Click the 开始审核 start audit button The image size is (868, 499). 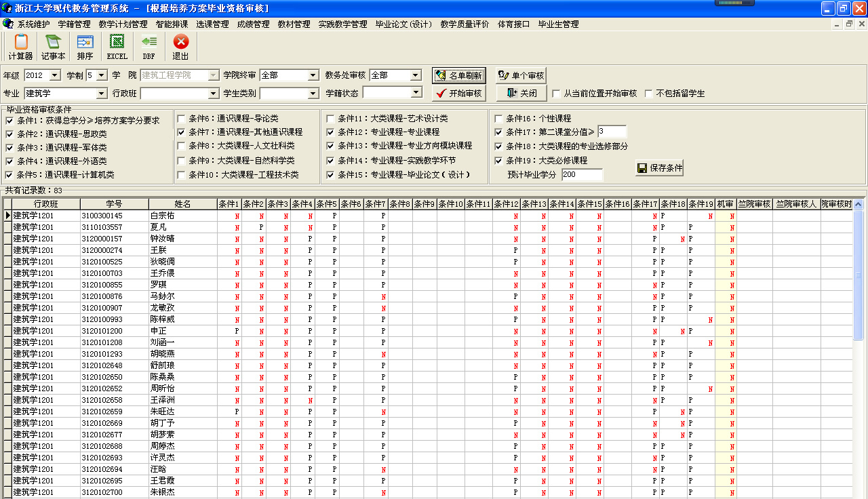coord(459,94)
